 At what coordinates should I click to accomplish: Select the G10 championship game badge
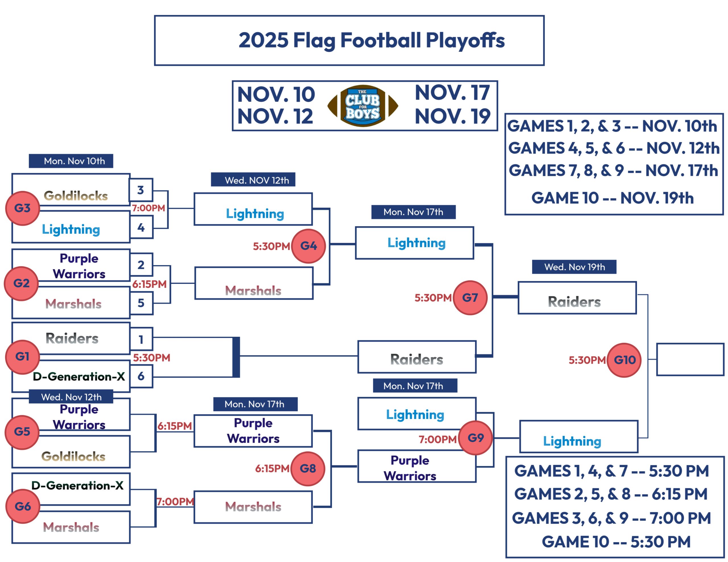[624, 360]
